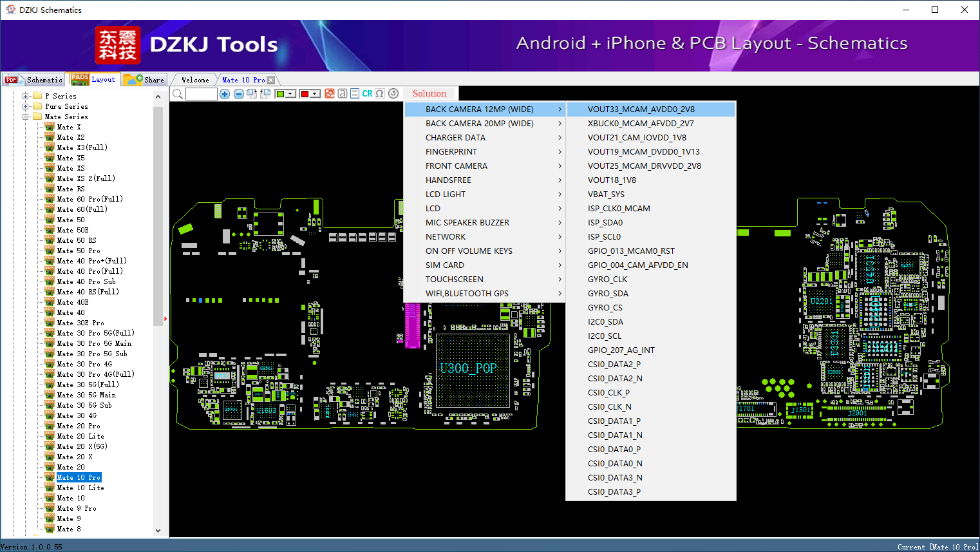980x552 pixels.
Task: Zoom in with the blue plus icon
Action: [x=225, y=94]
